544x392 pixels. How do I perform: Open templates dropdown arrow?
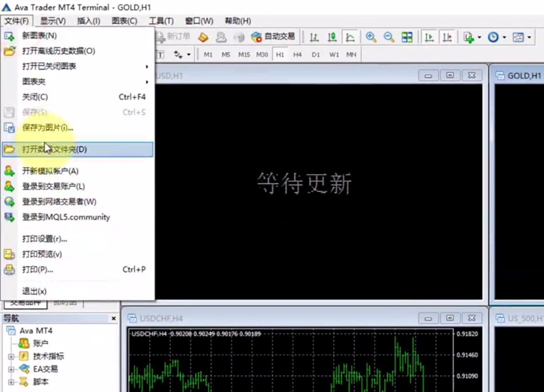[529, 37]
